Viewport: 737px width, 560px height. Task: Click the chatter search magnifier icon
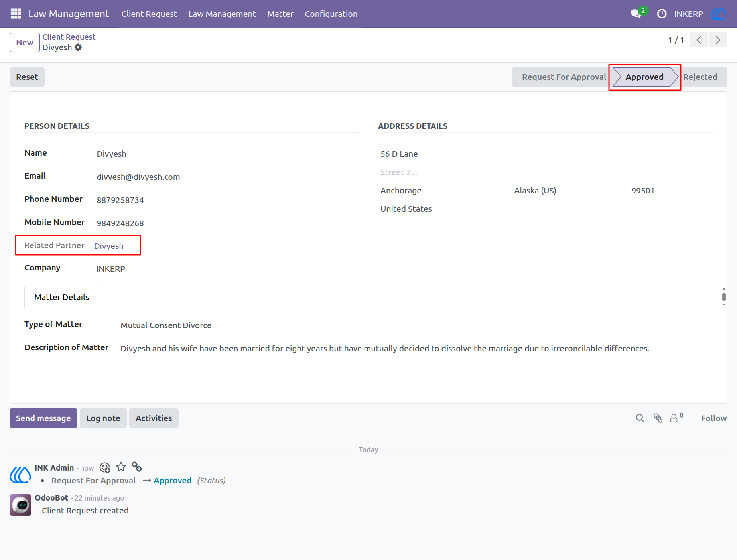(640, 418)
